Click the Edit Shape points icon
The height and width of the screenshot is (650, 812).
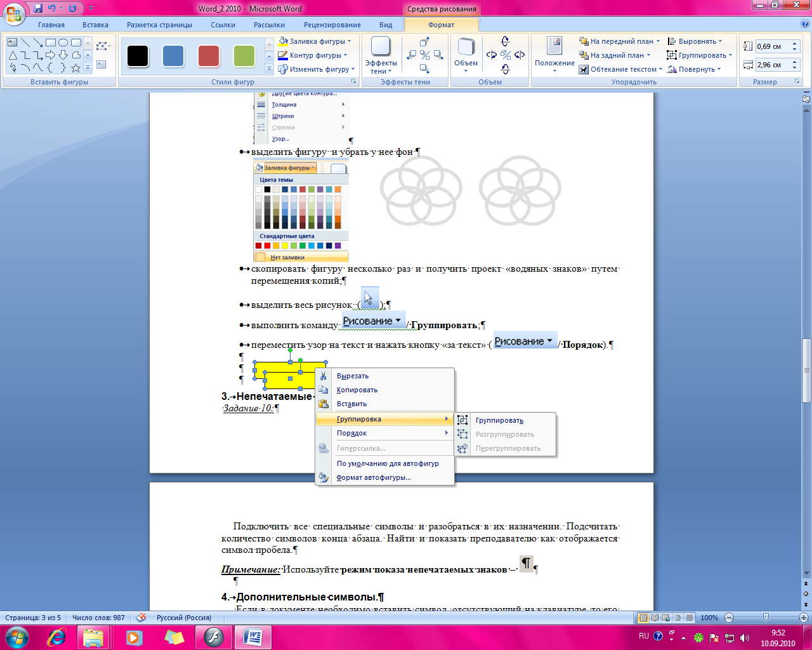pos(103,46)
